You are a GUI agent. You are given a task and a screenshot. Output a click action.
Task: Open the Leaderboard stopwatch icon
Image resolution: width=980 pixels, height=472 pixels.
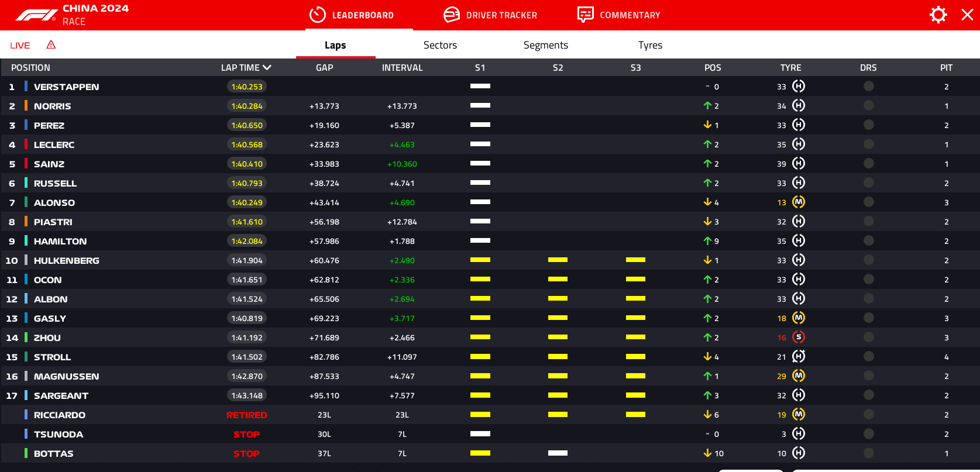point(317,15)
